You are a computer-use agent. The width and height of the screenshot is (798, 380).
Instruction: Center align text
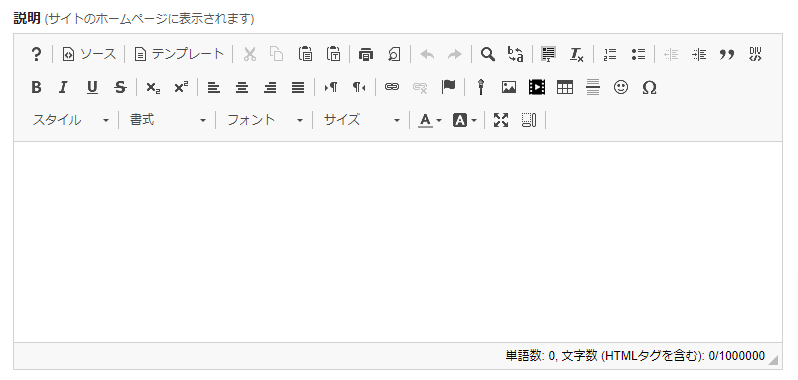pos(242,87)
